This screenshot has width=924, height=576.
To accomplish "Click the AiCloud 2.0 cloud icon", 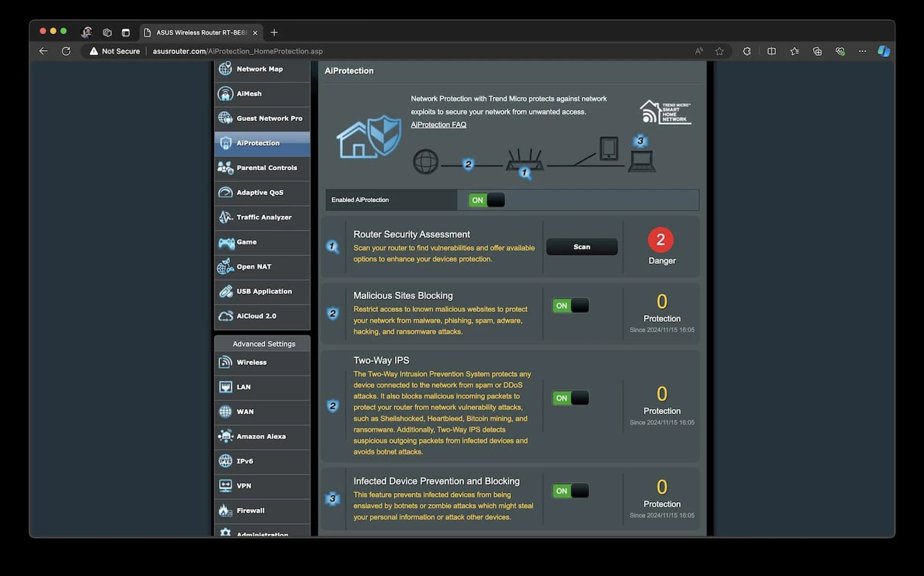I will pyautogui.click(x=225, y=316).
